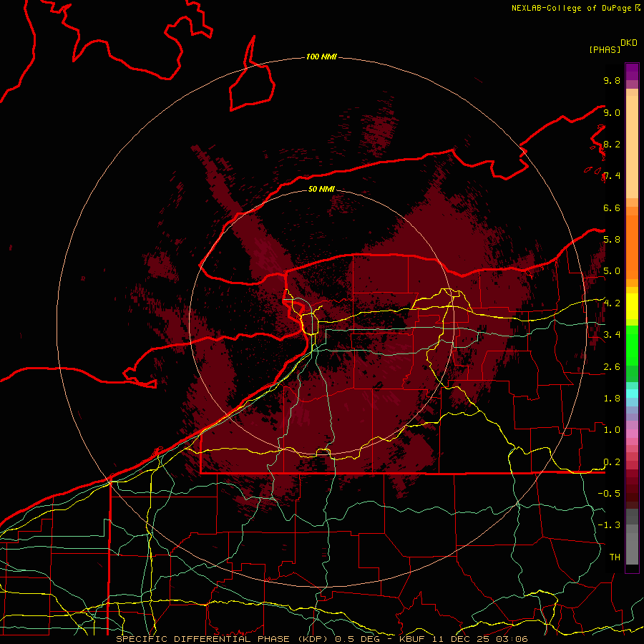Select the cyan band of the color bar
Screen dimensions: 644x644
coord(632,394)
